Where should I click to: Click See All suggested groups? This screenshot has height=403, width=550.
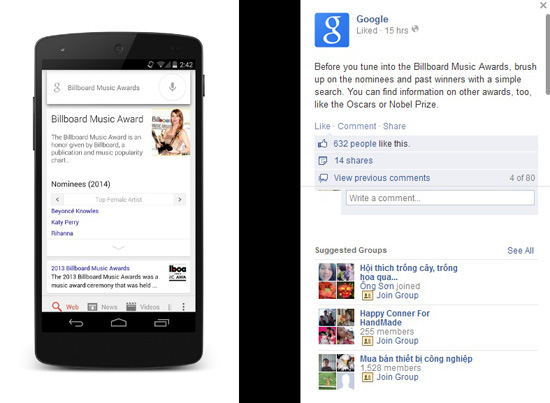(x=521, y=250)
